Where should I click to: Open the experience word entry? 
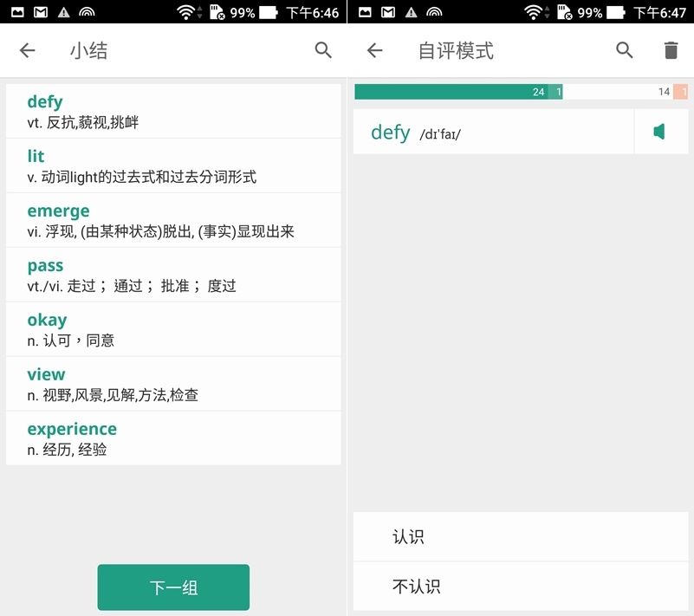tap(173, 438)
